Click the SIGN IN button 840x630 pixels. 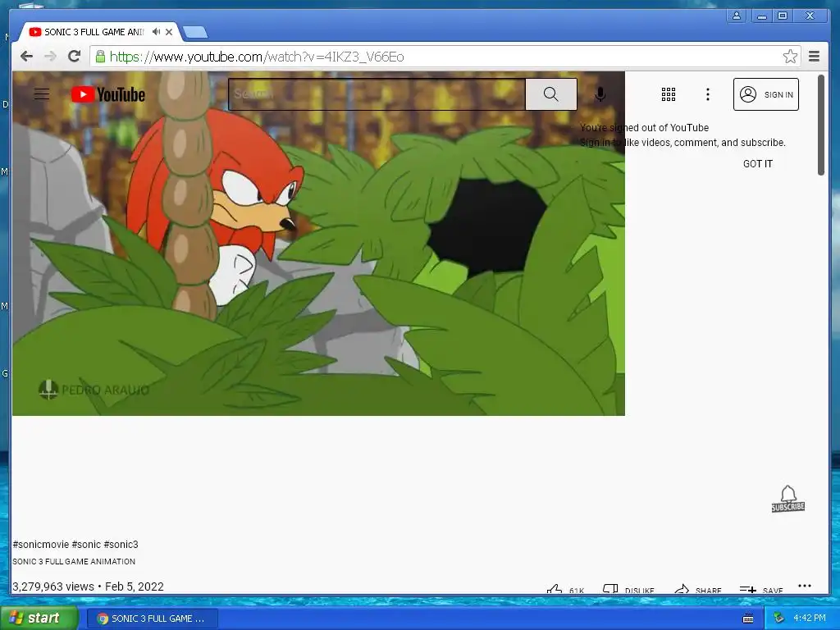point(765,94)
